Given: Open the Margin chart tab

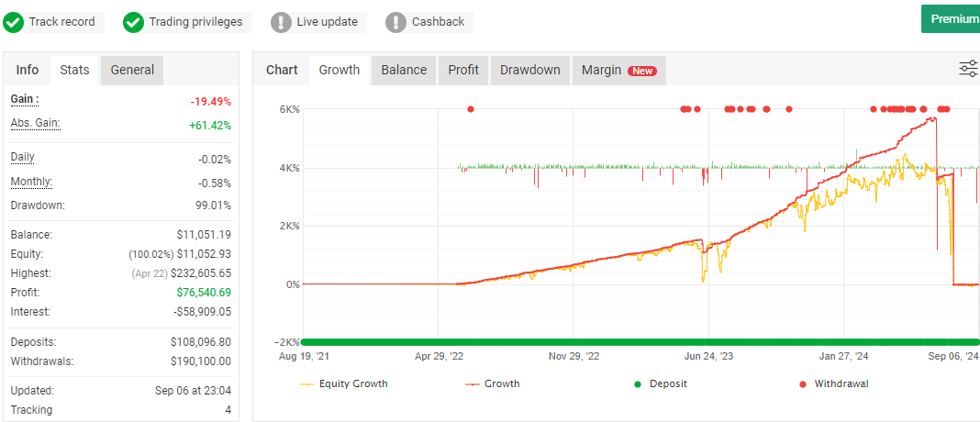Looking at the screenshot, I should 618,70.
